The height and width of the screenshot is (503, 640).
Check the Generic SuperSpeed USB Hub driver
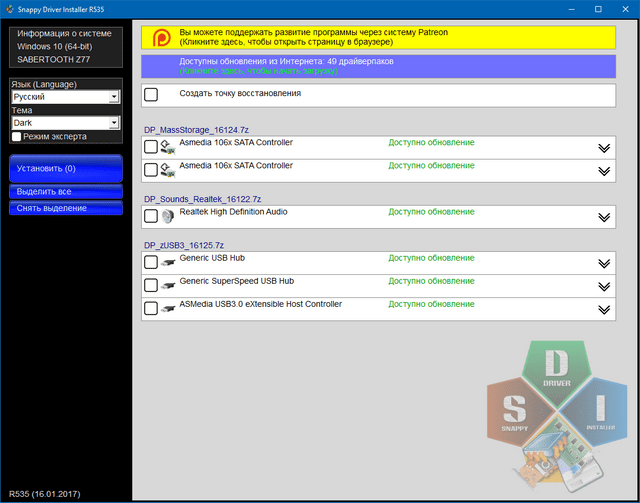click(x=151, y=286)
